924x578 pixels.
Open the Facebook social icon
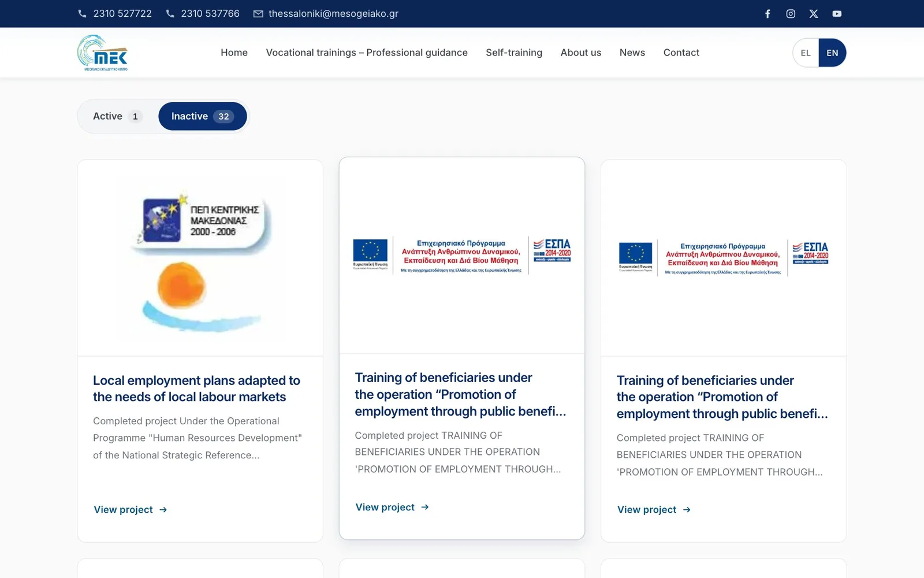(767, 14)
